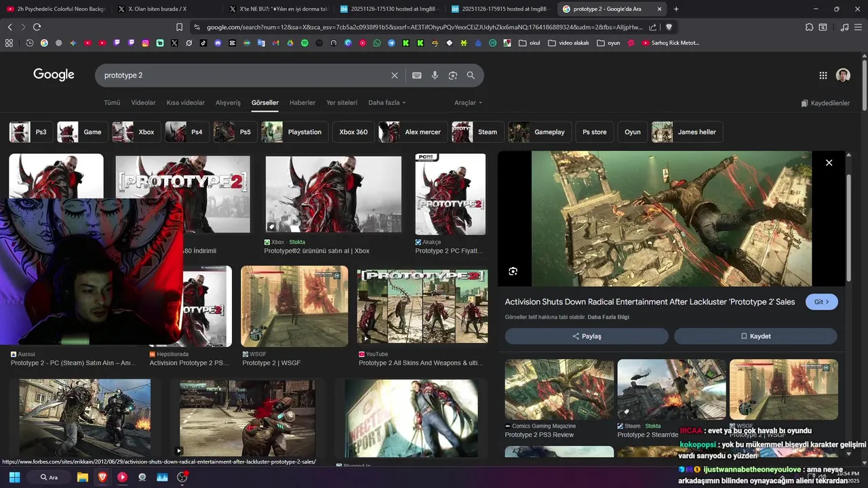Open the share icon in address bar
The width and height of the screenshot is (868, 488).
point(652,27)
